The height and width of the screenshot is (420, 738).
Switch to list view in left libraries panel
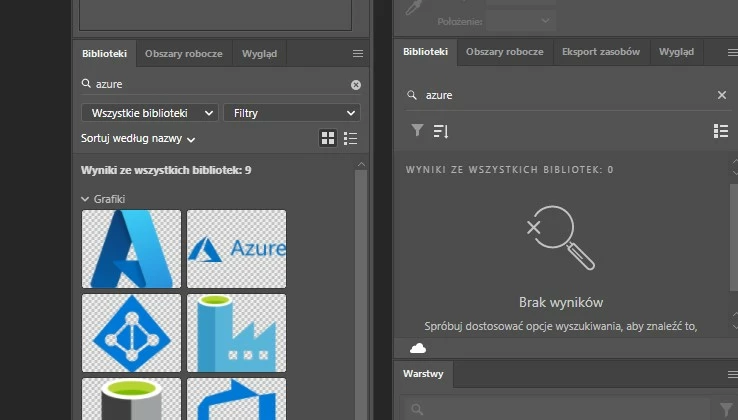(x=351, y=138)
